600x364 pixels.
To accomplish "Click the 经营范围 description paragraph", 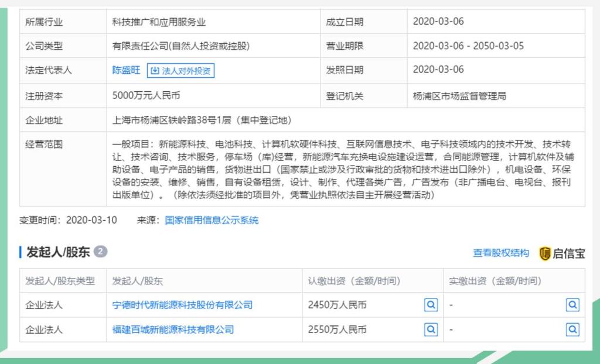I will point(343,169).
